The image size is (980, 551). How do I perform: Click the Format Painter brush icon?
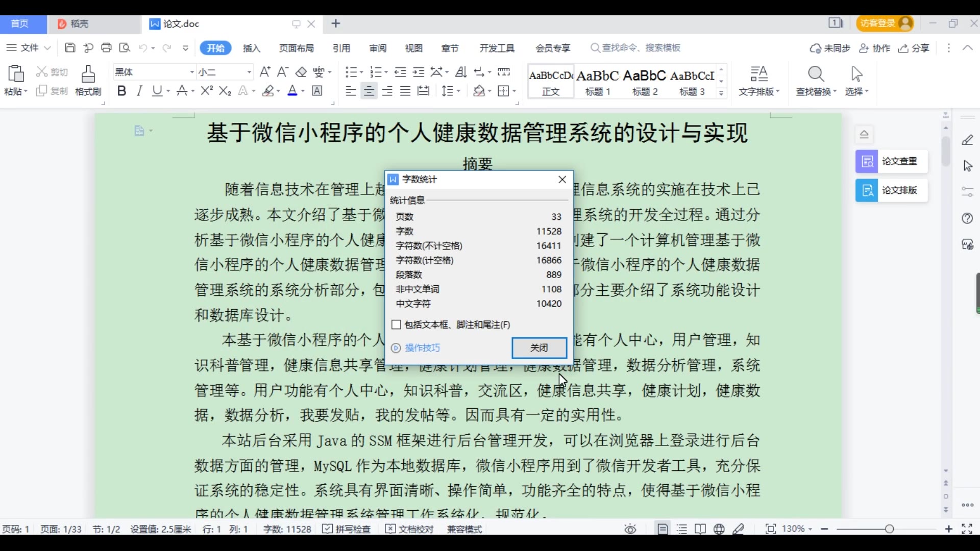pyautogui.click(x=88, y=74)
